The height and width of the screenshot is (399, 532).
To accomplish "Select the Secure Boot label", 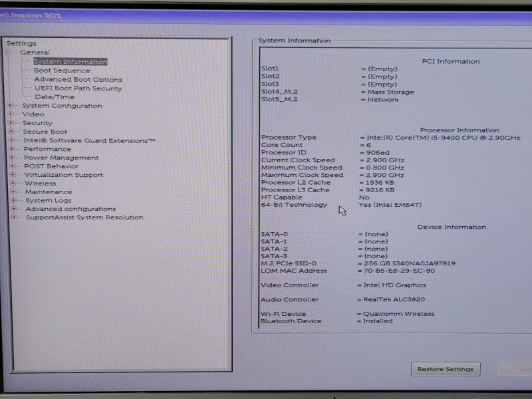I will coord(45,132).
